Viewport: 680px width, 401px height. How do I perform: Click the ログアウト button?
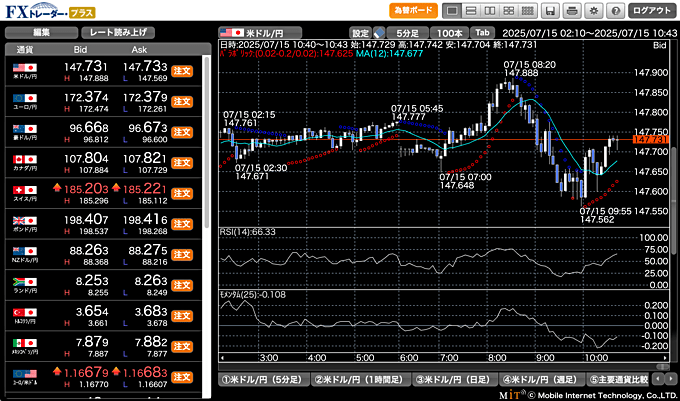[652, 10]
